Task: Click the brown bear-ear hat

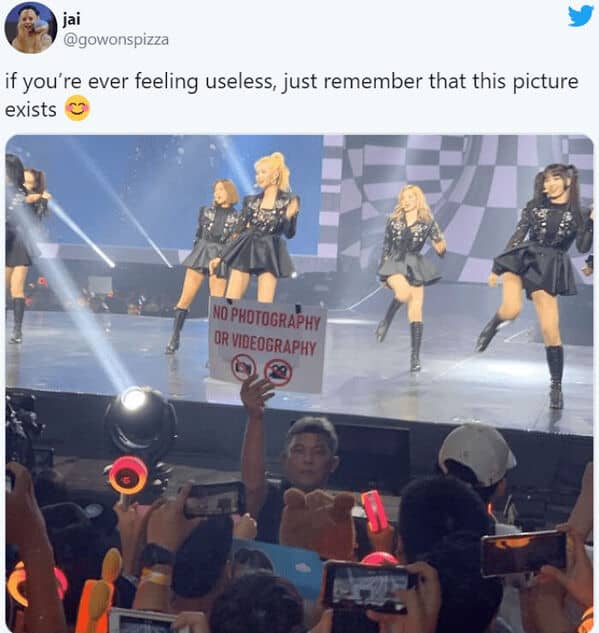Action: pyautogui.click(x=318, y=521)
